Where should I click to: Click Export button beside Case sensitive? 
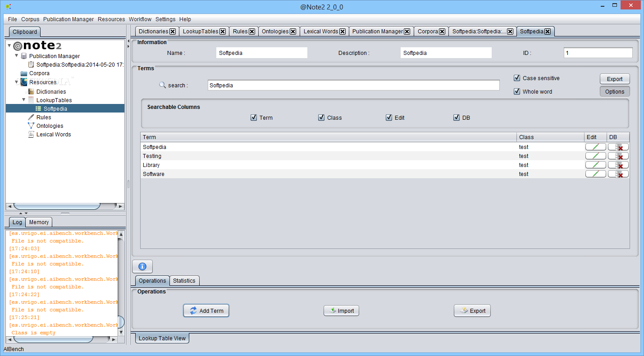(615, 79)
